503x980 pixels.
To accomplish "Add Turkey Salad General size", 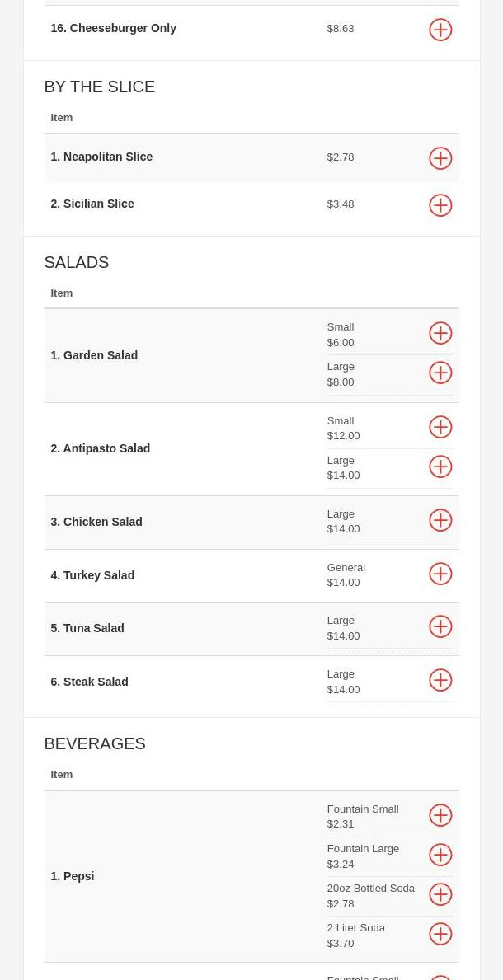I will [x=440, y=574].
